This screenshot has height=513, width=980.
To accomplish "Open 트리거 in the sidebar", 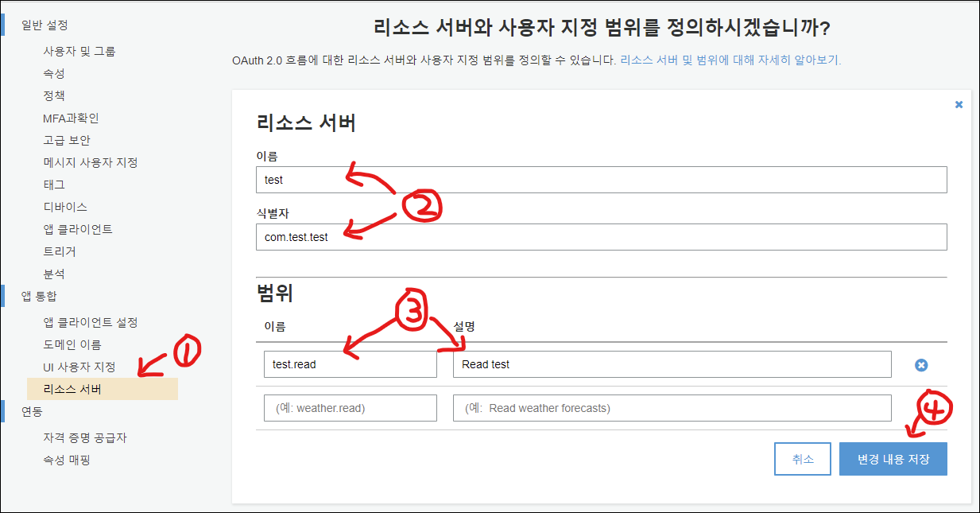I will point(60,251).
